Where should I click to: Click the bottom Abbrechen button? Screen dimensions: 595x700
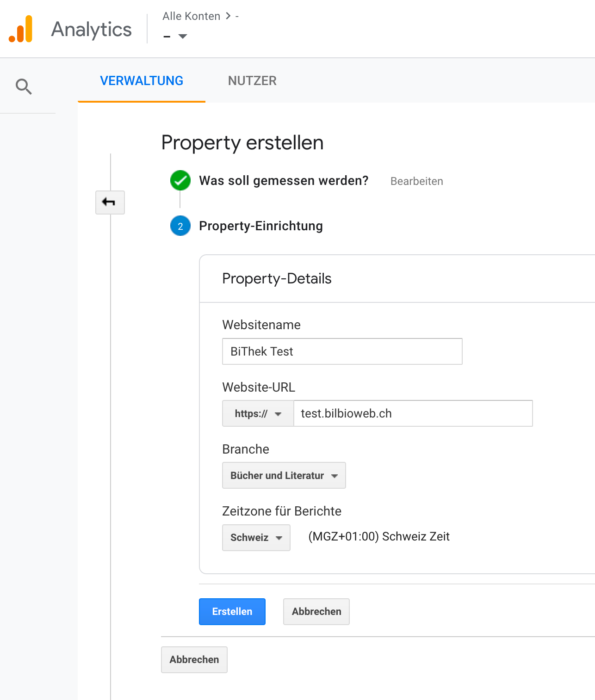[x=194, y=659]
